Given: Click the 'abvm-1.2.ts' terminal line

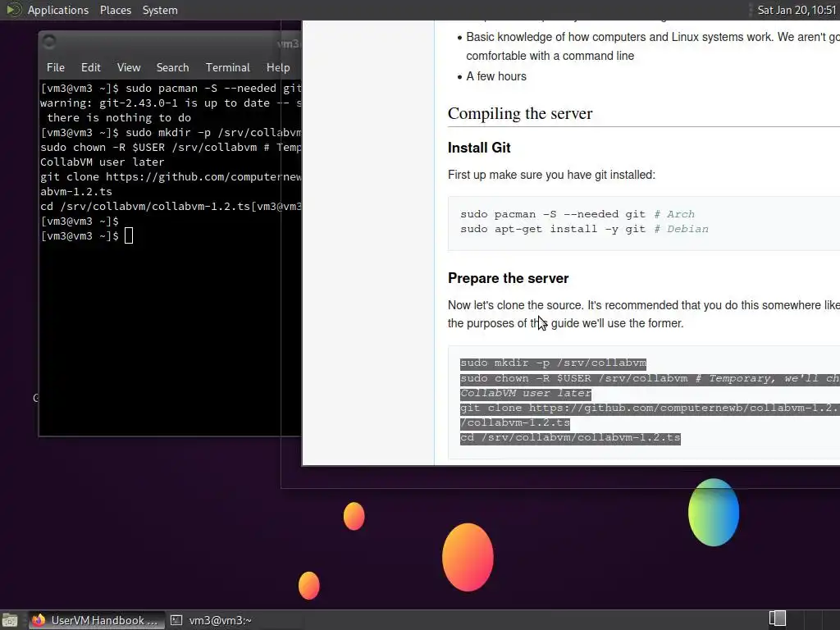Looking at the screenshot, I should (76, 191).
